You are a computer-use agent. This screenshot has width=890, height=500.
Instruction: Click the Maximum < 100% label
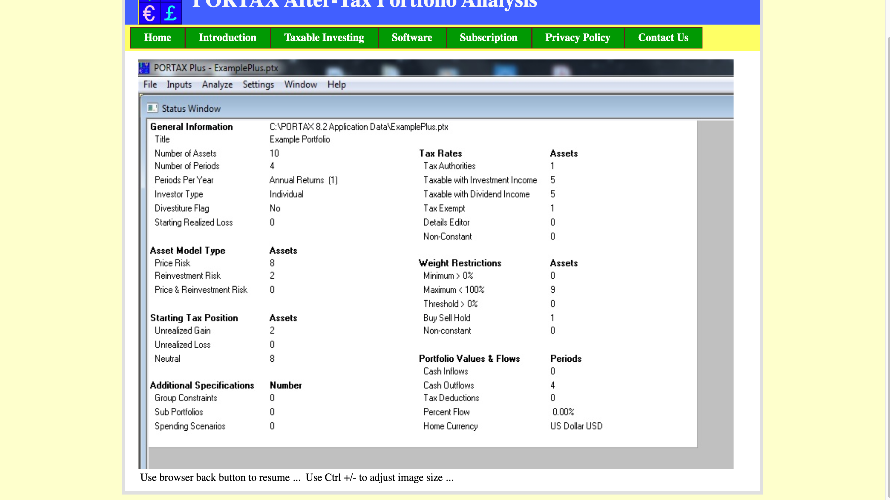(x=454, y=289)
